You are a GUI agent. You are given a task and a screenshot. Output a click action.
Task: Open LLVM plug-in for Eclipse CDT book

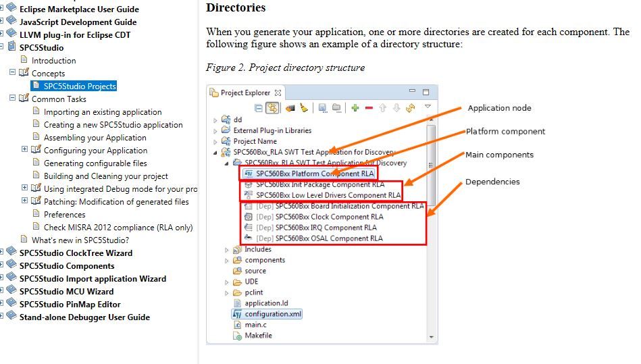pyautogui.click(x=75, y=34)
